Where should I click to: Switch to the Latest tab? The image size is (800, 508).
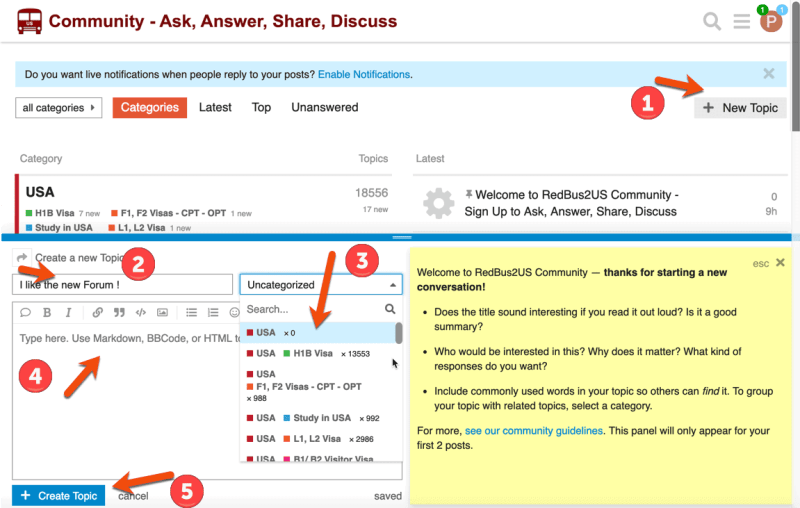point(215,108)
